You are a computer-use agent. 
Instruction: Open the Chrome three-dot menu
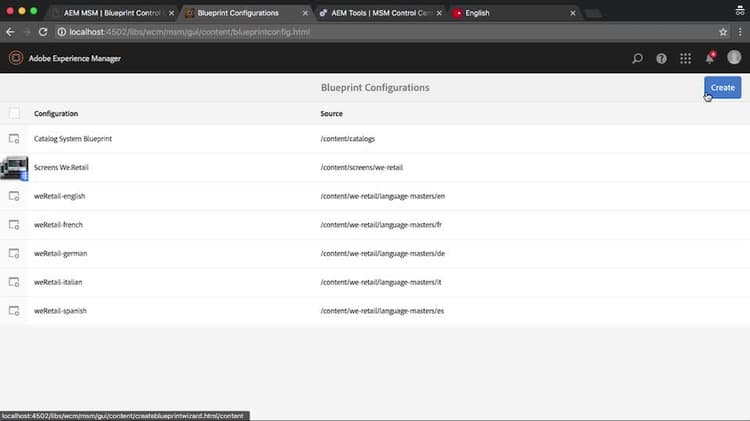click(740, 32)
